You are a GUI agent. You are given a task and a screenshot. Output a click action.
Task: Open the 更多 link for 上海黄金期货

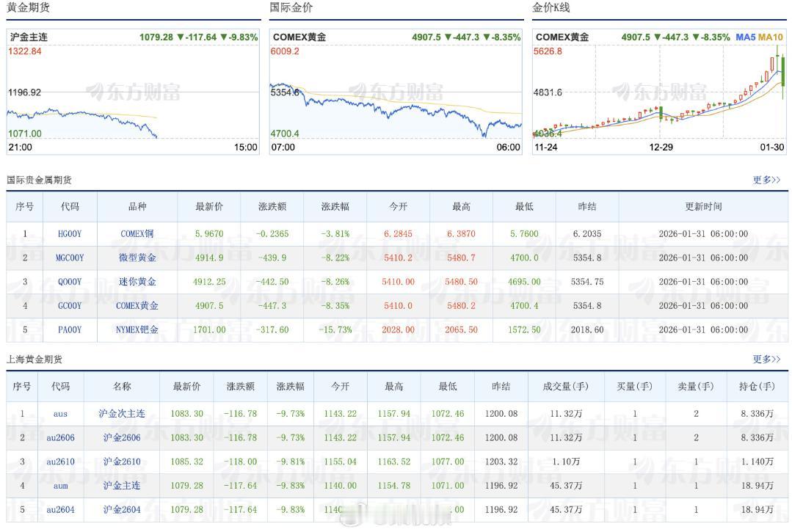[766, 359]
